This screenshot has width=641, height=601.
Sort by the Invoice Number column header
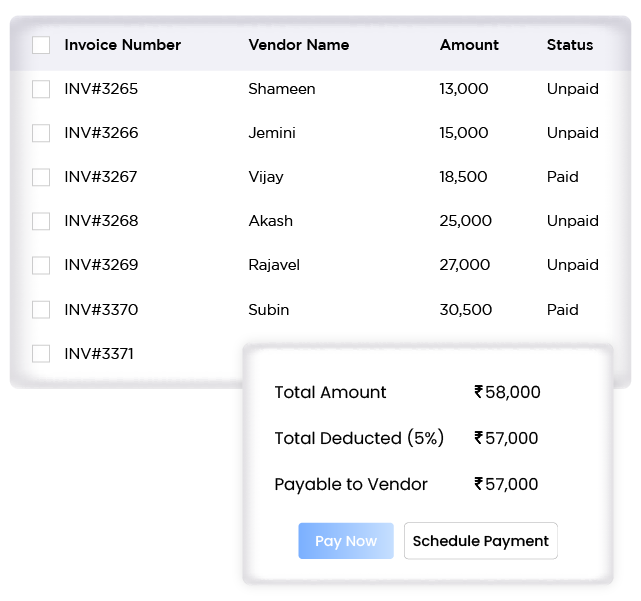click(x=122, y=45)
